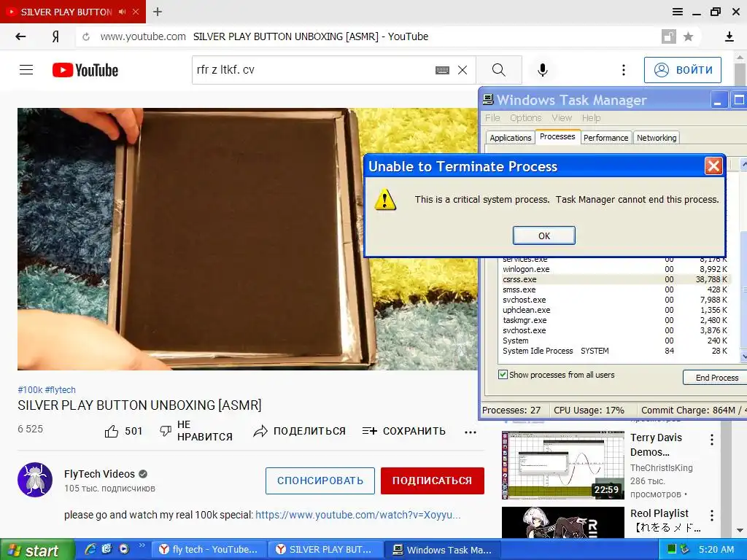Select winlogon.exe process row
The image size is (747, 560).
[x=614, y=269]
